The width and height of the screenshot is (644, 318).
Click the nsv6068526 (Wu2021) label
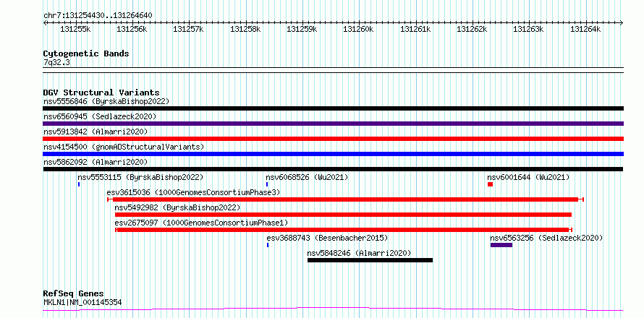click(x=308, y=177)
